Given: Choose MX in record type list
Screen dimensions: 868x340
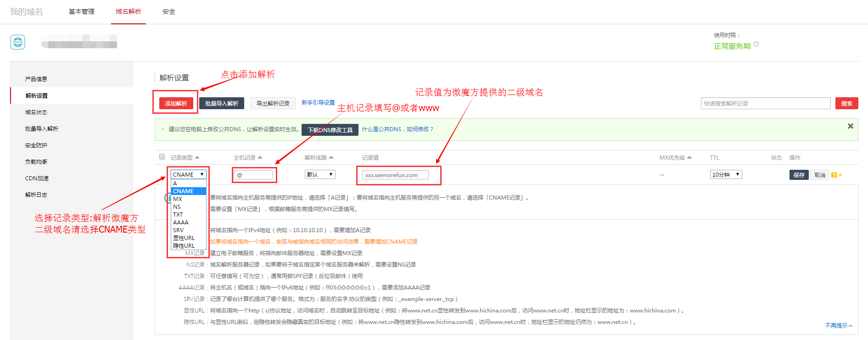Looking at the screenshot, I should click(189, 199).
